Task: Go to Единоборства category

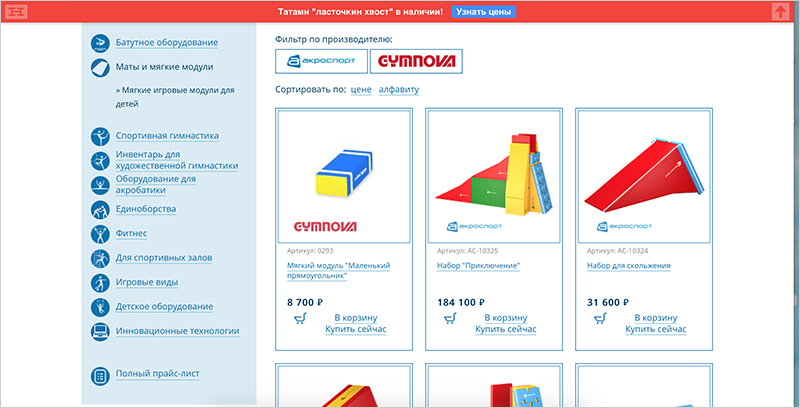Action: [146, 209]
